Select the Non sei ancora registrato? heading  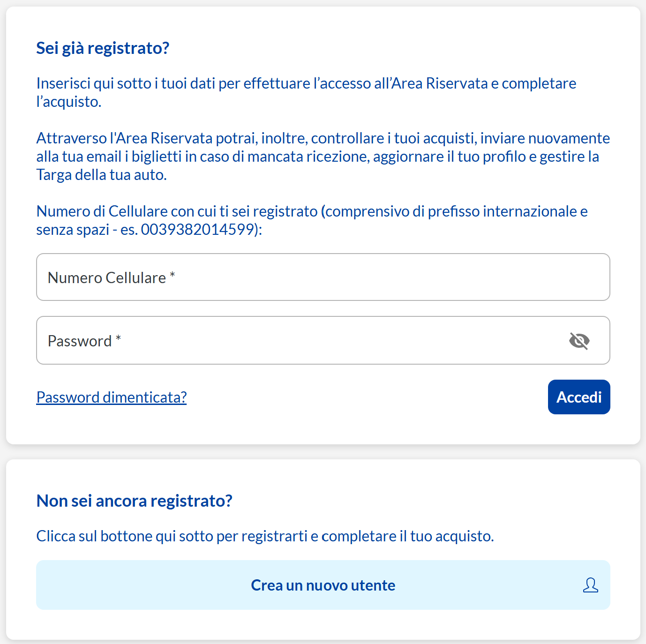(135, 501)
